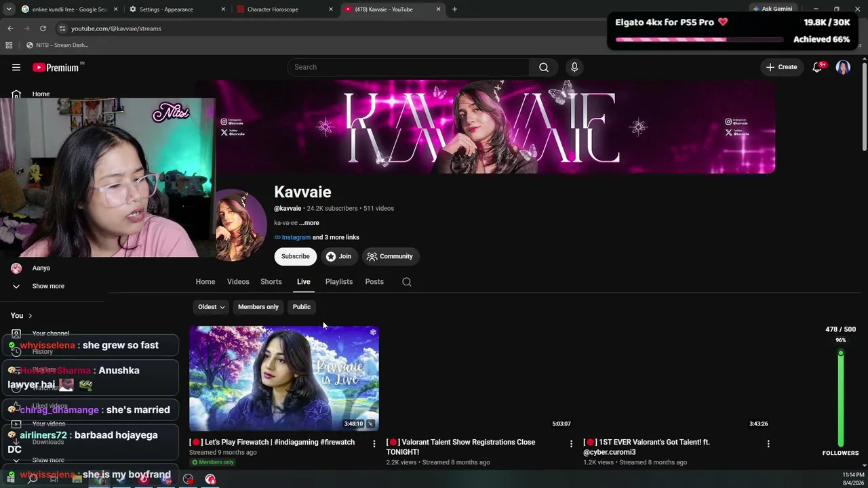The image size is (868, 488).
Task: Open the Ask Gemini button in Chrome
Action: tap(772, 9)
